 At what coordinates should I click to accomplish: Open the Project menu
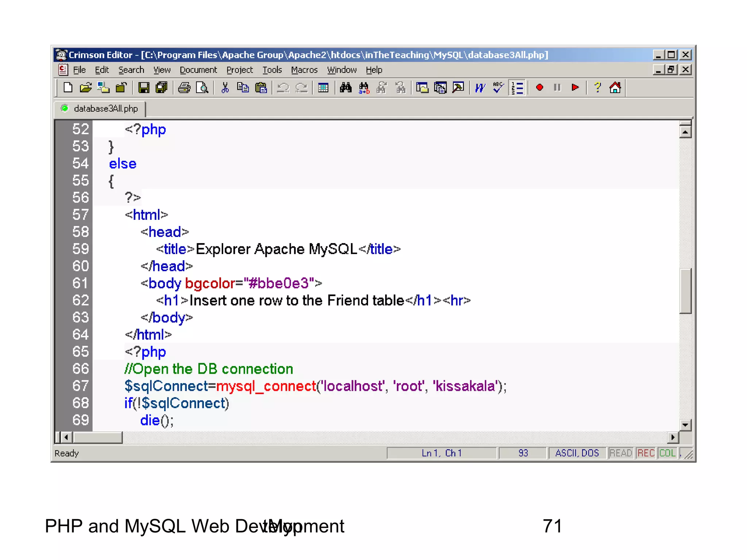(240, 70)
